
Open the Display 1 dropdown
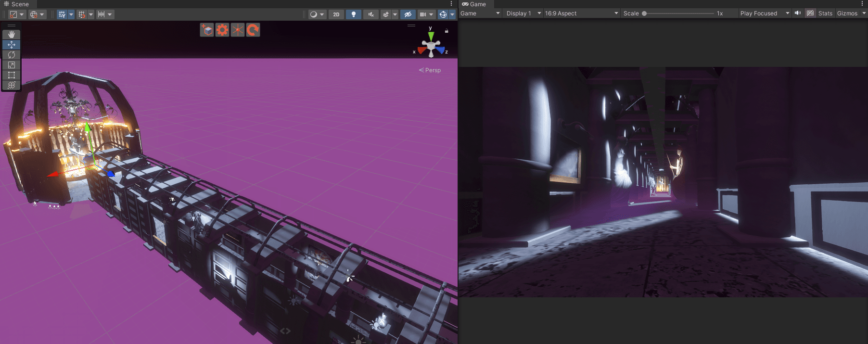[x=523, y=13]
